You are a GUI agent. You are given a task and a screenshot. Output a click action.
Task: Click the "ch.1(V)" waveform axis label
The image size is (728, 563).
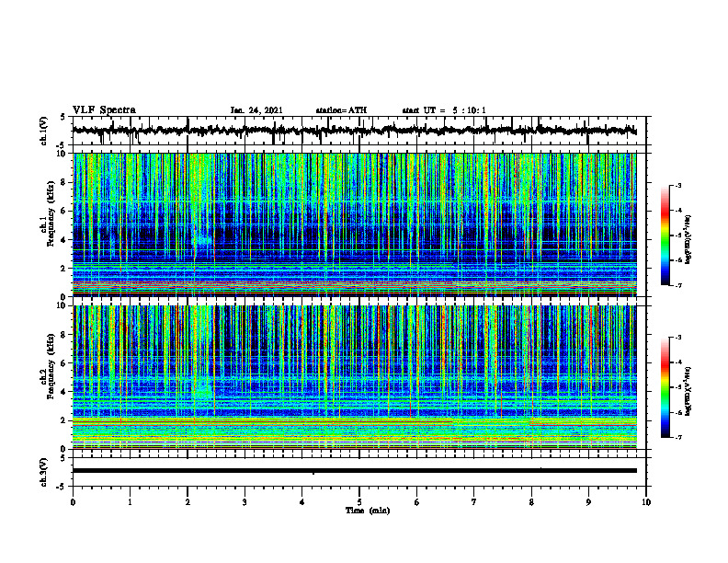tap(44, 131)
